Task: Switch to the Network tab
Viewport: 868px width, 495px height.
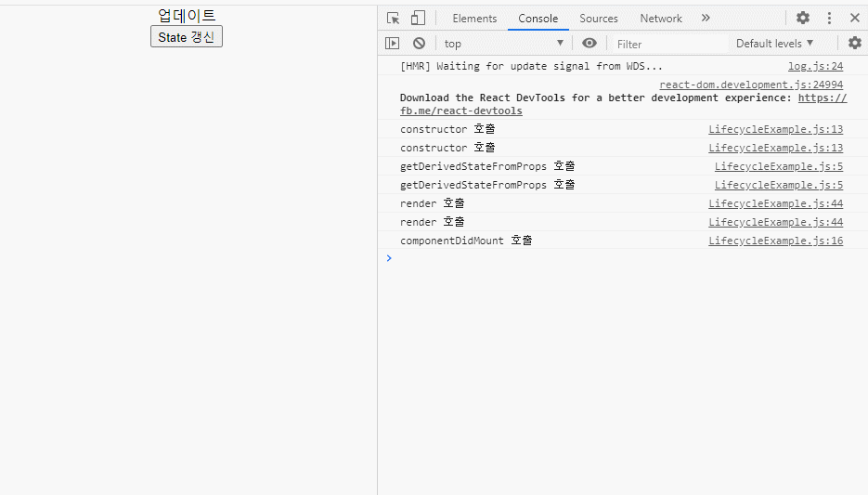Action: pos(661,19)
